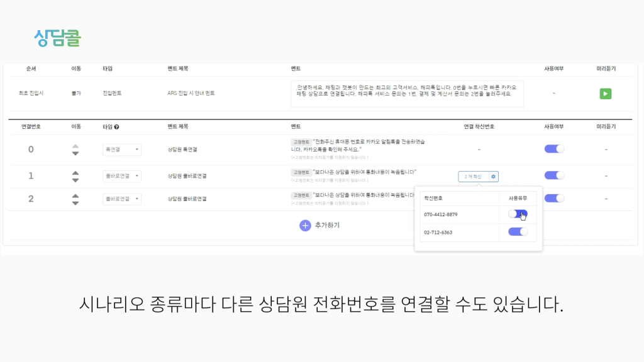
Task: Click the help icon next to 타입
Action: [x=116, y=127]
